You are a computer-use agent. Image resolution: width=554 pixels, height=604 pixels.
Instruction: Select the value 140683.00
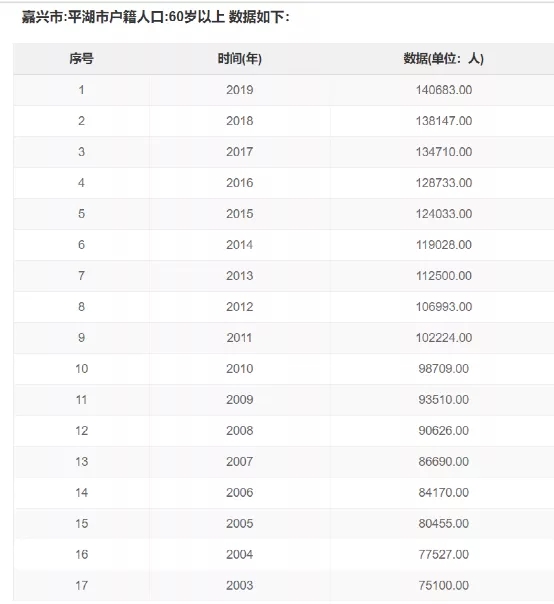[443, 90]
